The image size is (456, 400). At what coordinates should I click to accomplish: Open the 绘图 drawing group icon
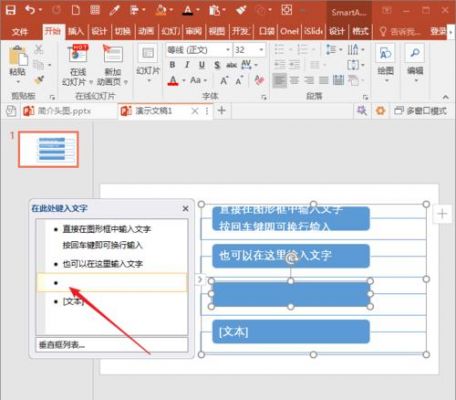point(385,53)
